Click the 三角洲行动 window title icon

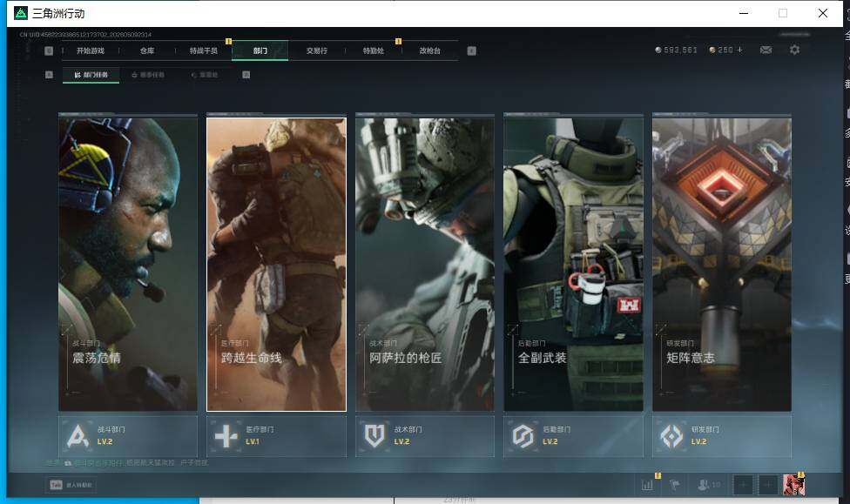pos(21,13)
